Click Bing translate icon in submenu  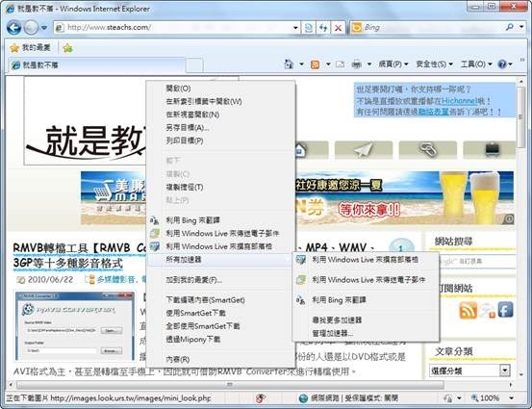pos(300,300)
